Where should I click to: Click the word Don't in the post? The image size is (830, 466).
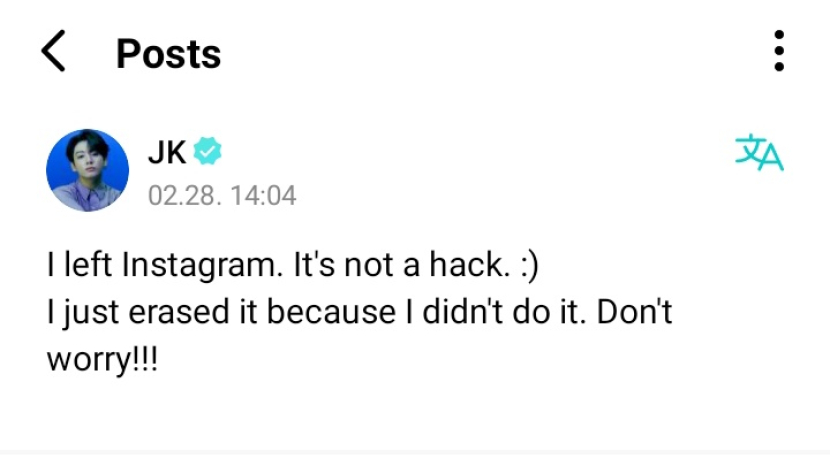(637, 313)
